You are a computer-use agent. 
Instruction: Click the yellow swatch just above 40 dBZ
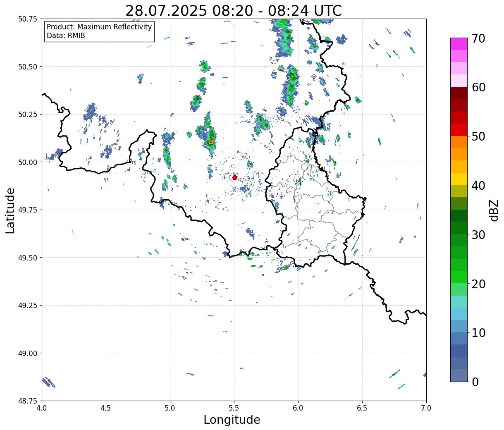459,179
